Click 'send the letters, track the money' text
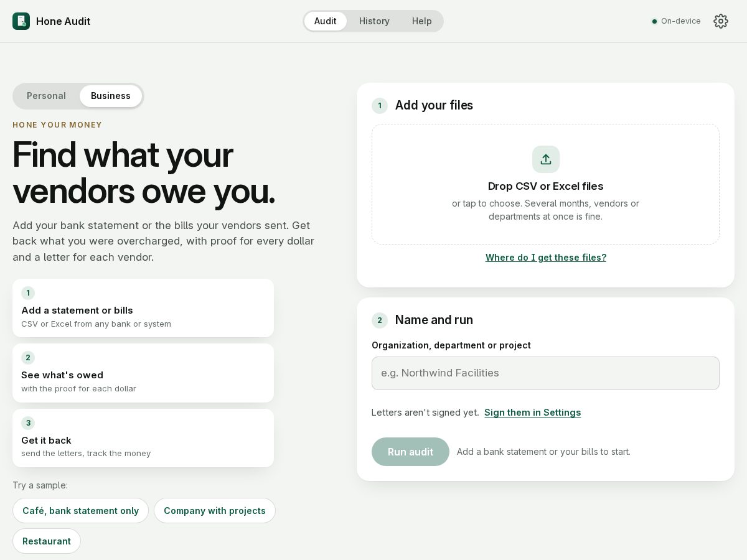This screenshot has height=560, width=747. point(86,454)
